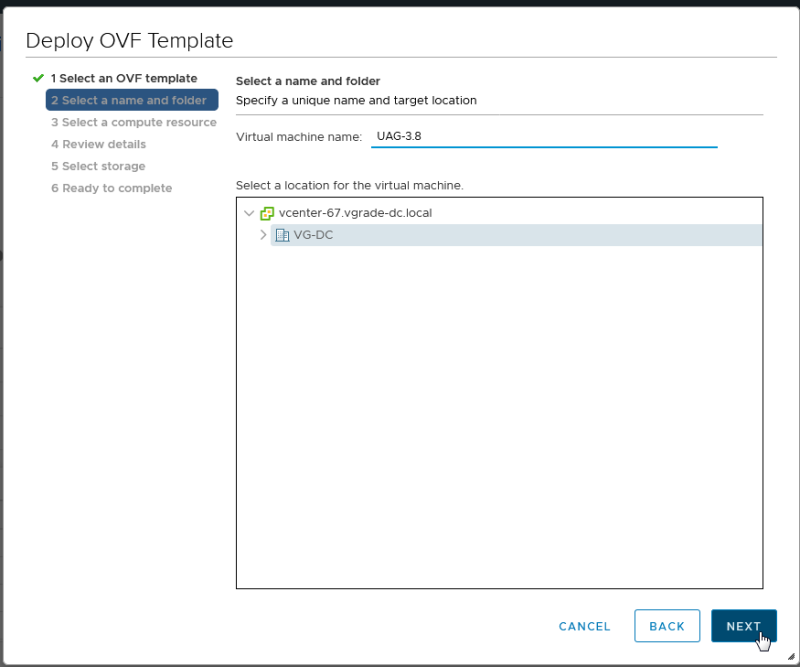800x667 pixels.
Task: Open step 4 Review details
Action: (98, 144)
